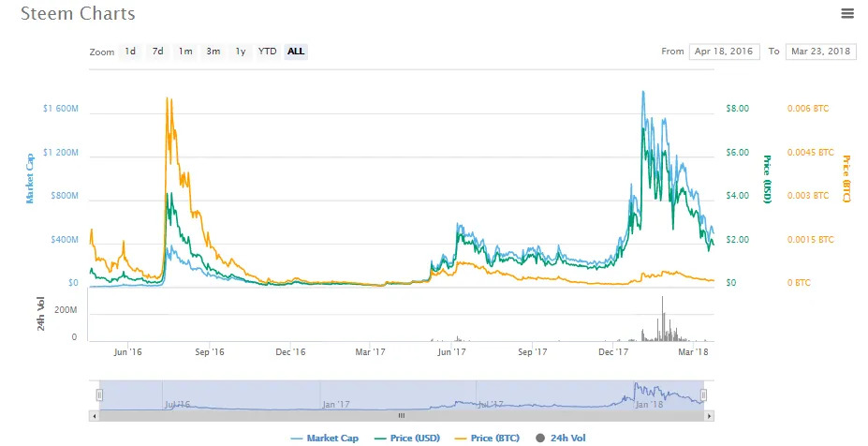Click the Jun '16 x-axis label

pos(128,351)
